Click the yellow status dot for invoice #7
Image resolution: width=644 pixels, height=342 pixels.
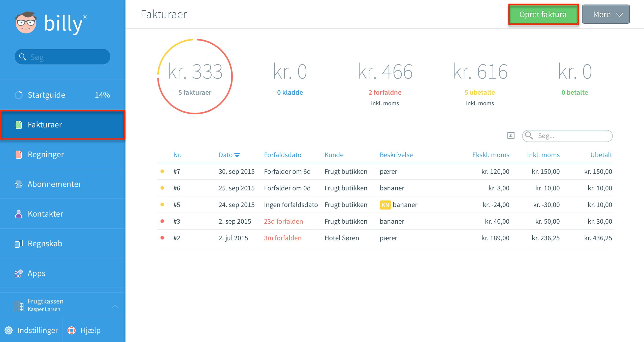click(162, 171)
